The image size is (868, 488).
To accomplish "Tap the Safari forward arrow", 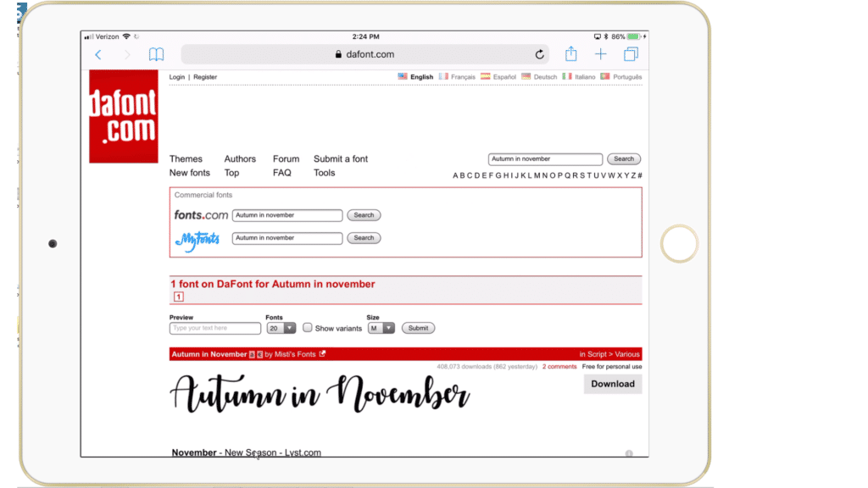I will pyautogui.click(x=127, y=54).
